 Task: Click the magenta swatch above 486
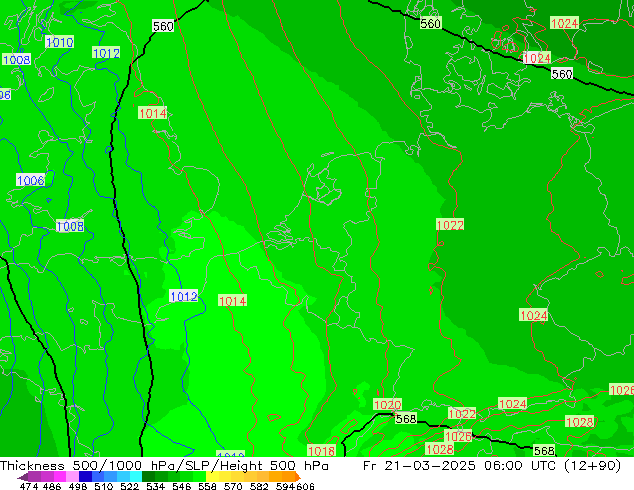point(60,476)
